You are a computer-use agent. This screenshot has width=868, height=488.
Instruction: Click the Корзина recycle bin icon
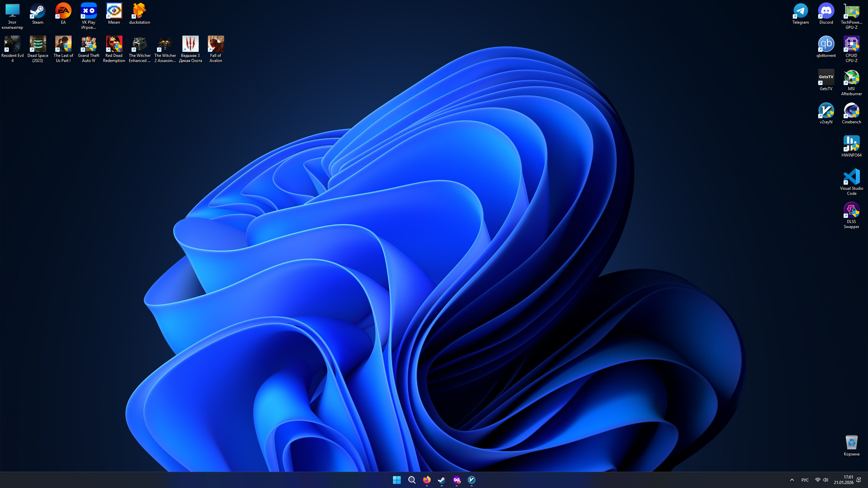point(851,445)
